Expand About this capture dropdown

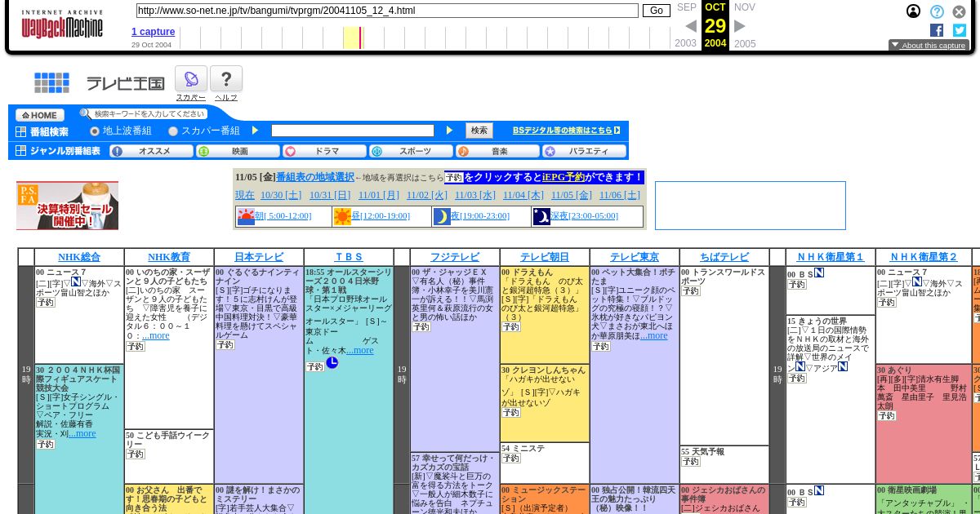(929, 46)
